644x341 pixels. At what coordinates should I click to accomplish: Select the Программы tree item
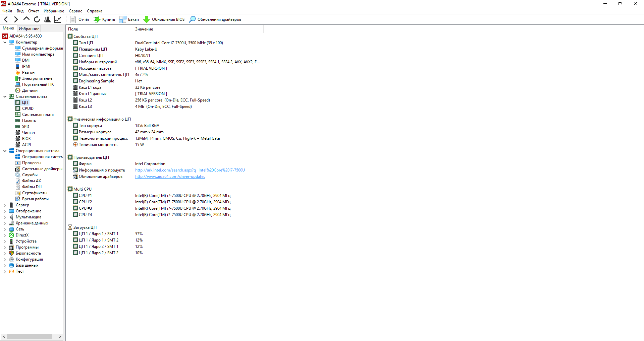tap(24, 247)
